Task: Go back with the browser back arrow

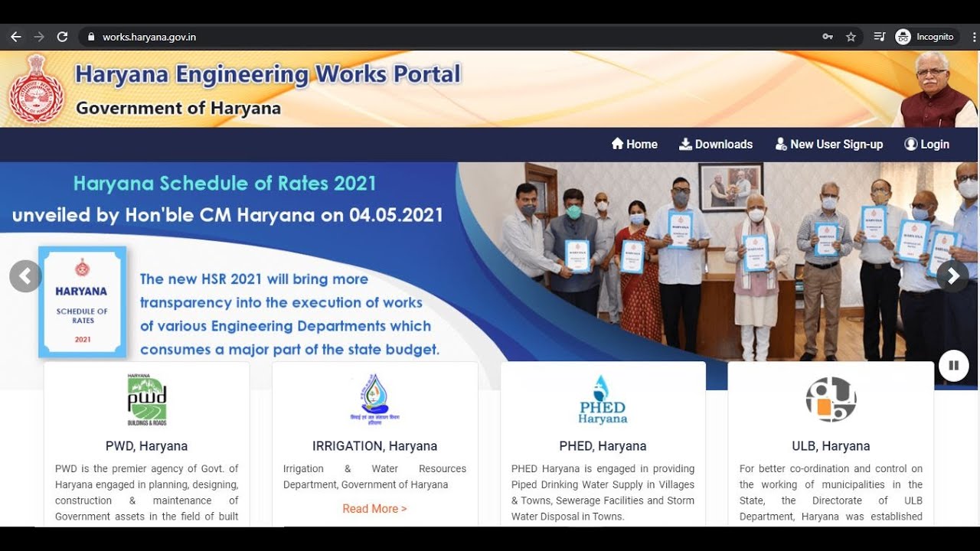Action: (16, 37)
